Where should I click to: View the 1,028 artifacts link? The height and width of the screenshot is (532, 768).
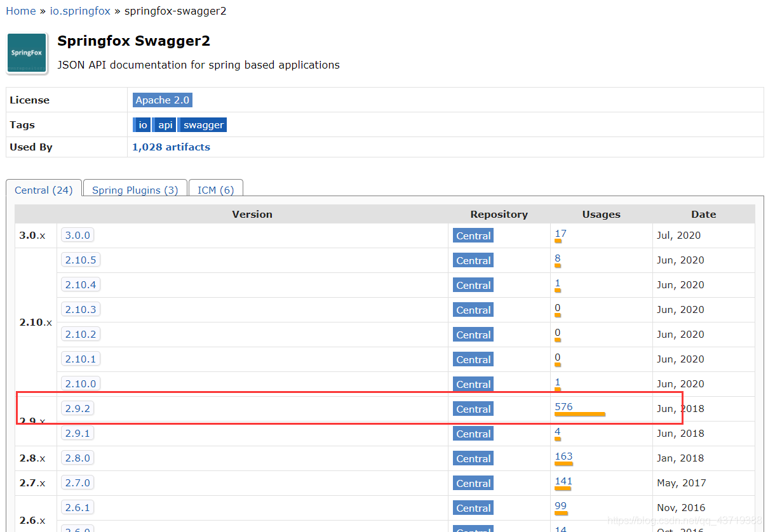pyautogui.click(x=171, y=147)
